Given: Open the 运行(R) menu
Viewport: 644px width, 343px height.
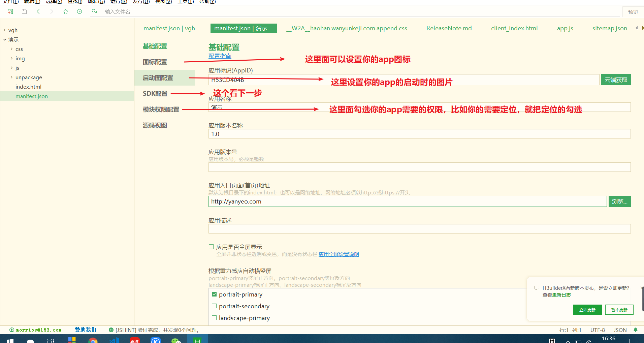Looking at the screenshot, I should click(x=118, y=2).
